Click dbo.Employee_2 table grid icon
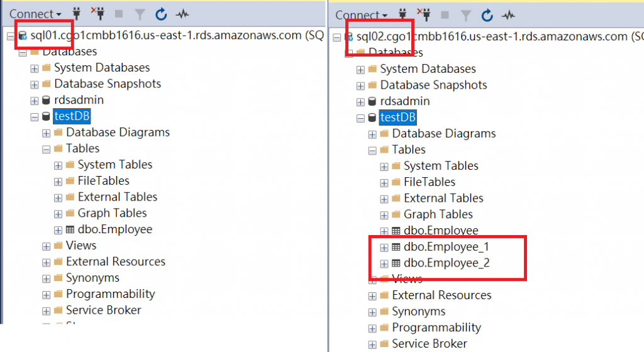 point(396,263)
